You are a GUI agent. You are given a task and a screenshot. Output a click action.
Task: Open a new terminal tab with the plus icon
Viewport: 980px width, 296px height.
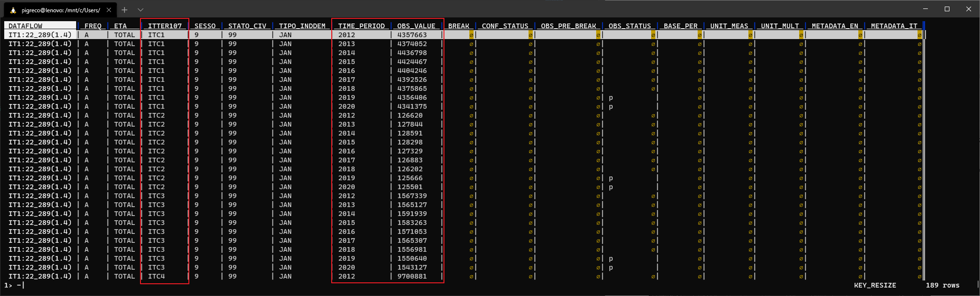(x=124, y=10)
